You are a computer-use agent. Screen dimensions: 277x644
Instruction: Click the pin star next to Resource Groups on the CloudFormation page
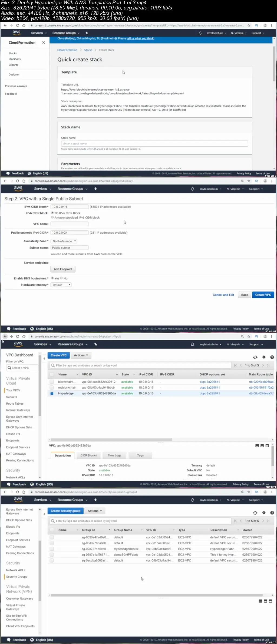pos(87,33)
